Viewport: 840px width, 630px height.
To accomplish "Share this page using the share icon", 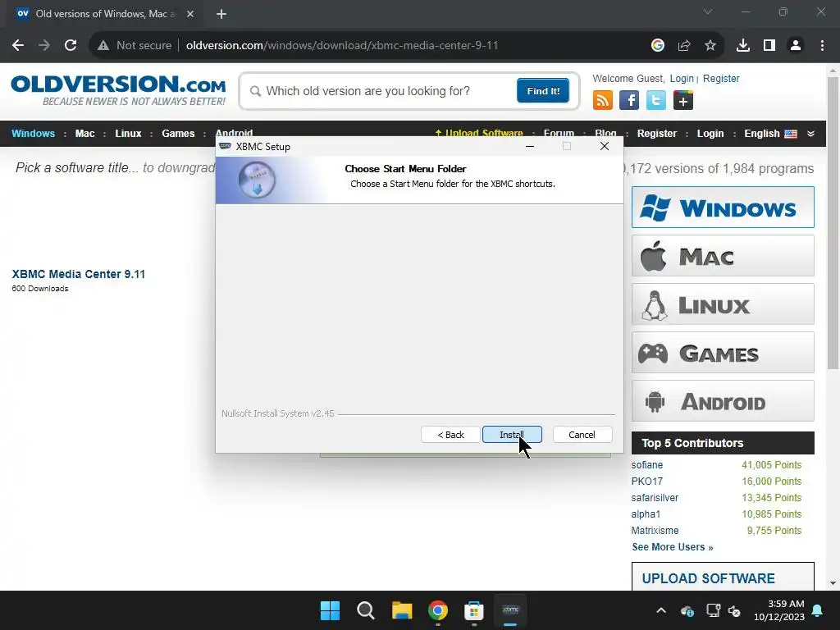I will point(684,46).
